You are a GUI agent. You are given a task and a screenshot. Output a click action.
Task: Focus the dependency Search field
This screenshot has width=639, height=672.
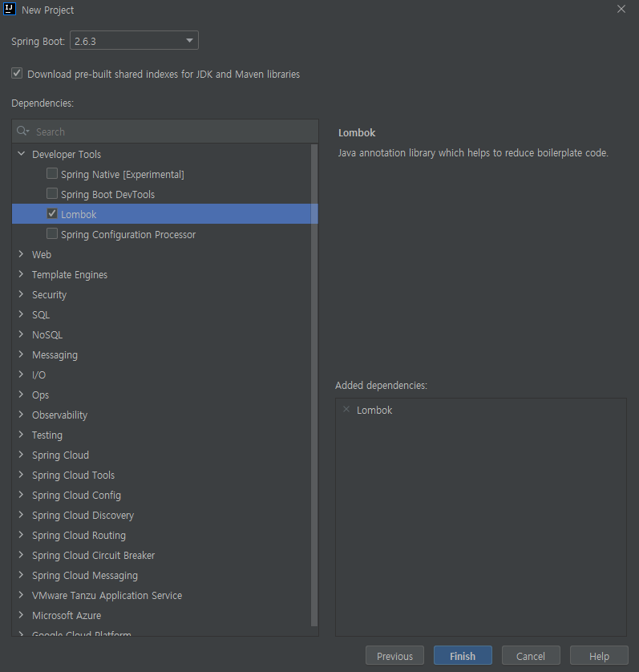165,132
